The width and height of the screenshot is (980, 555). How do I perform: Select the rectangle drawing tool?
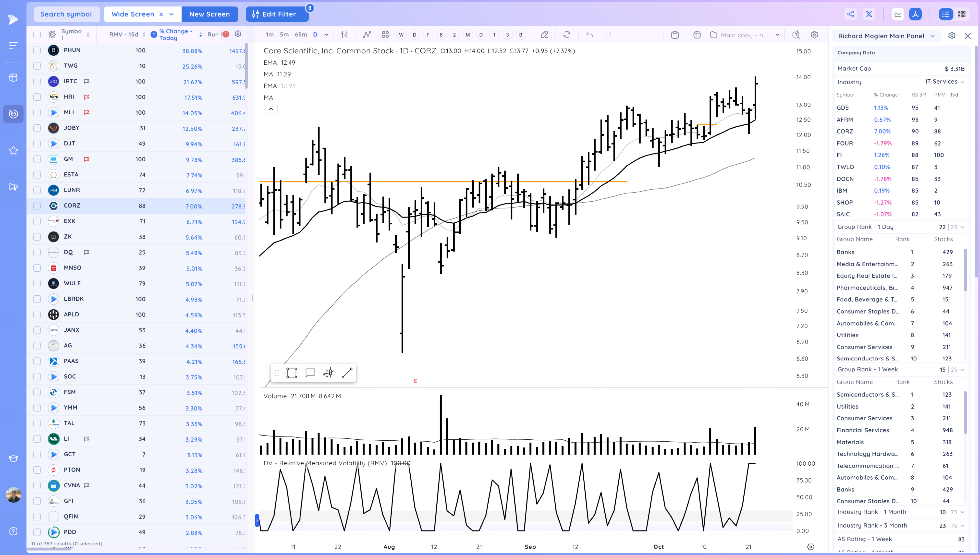tap(292, 373)
